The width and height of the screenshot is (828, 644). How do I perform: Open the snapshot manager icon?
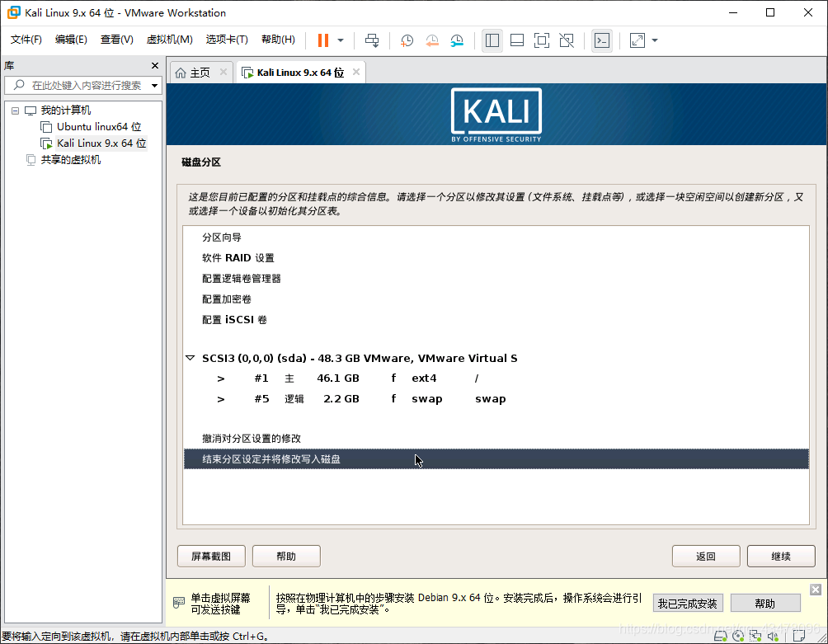pos(457,40)
